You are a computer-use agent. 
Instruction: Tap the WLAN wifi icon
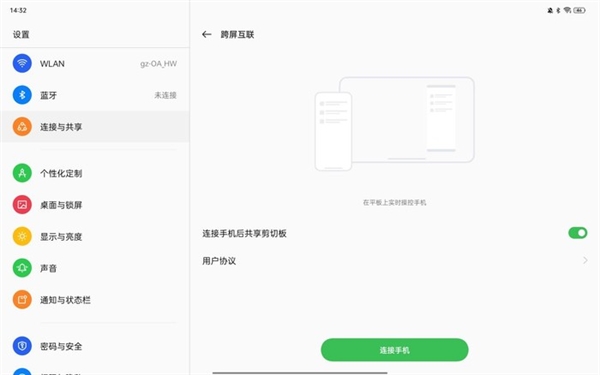[22, 63]
